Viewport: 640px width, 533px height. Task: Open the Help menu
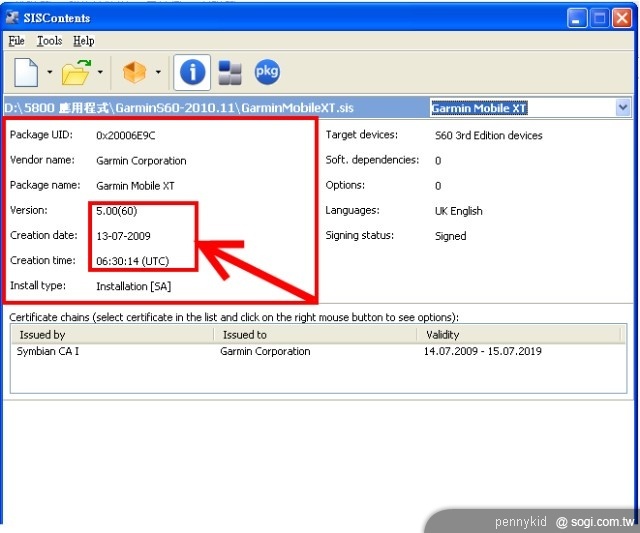tap(84, 41)
